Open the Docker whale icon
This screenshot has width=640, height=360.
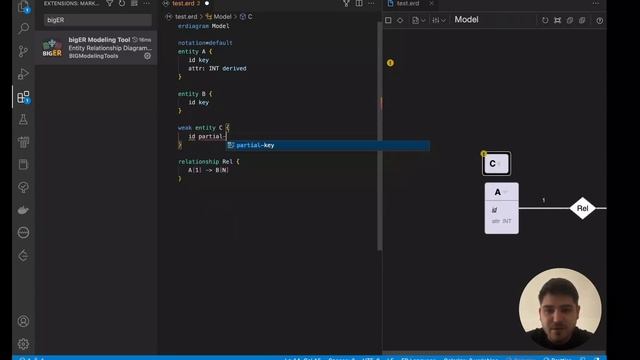(x=23, y=210)
